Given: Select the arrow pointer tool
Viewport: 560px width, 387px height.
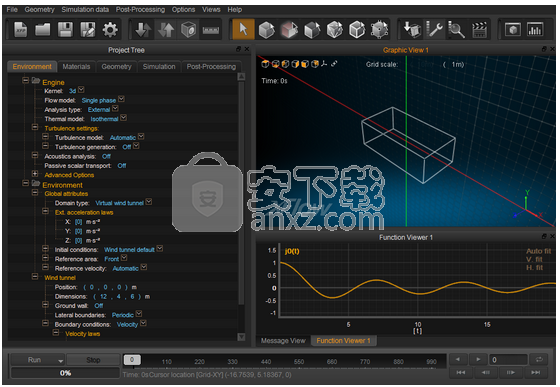Looking at the screenshot, I should (x=243, y=29).
